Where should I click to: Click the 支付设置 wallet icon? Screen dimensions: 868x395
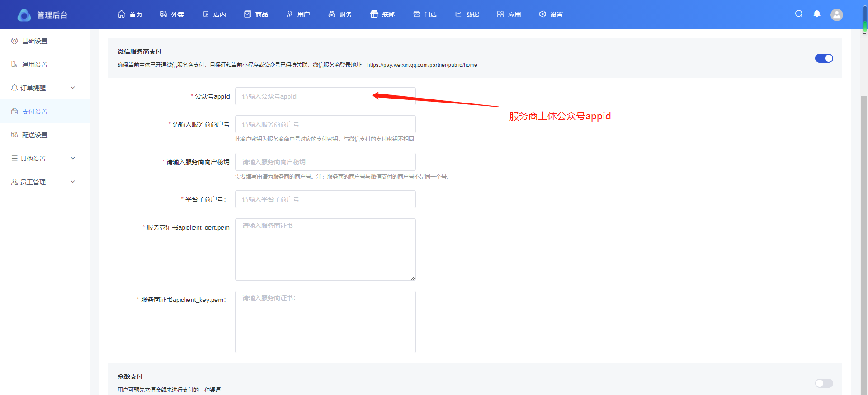(x=14, y=111)
